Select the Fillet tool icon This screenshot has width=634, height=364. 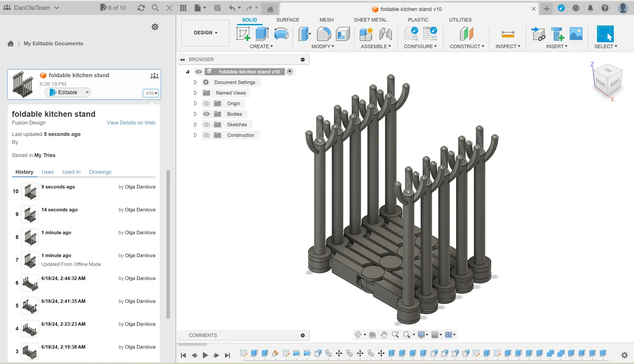(324, 34)
